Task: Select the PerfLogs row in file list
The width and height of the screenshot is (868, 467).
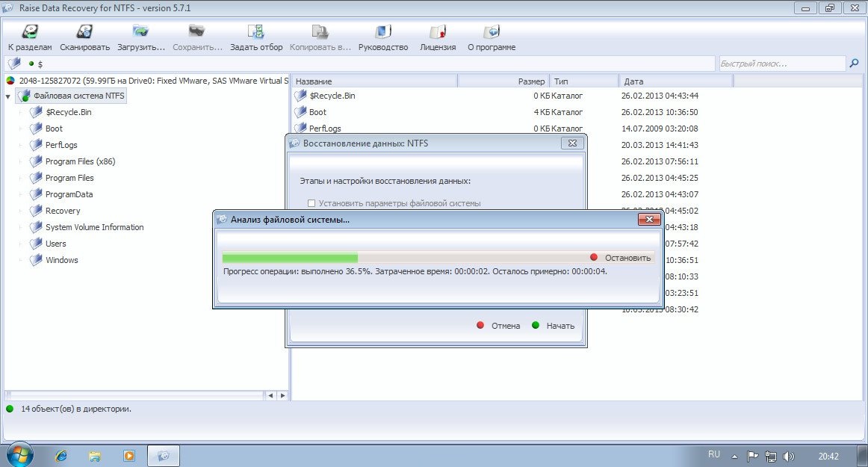Action: [496, 129]
